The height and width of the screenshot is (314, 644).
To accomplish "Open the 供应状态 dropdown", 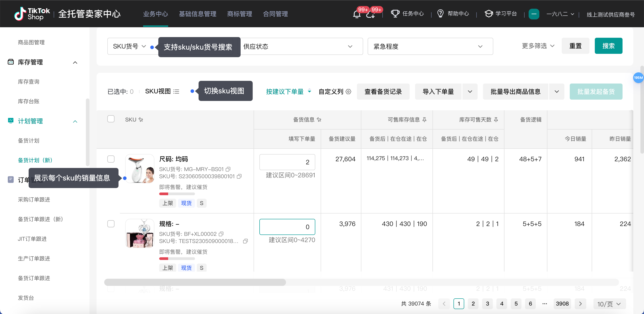I will tap(298, 46).
